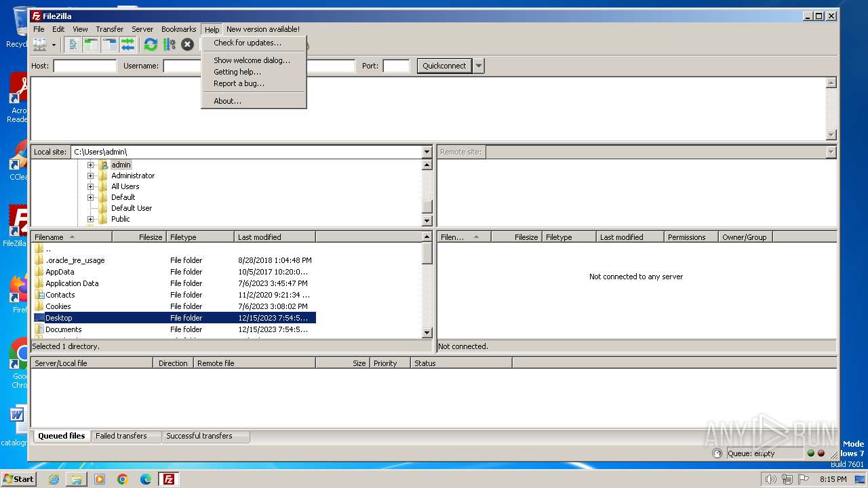
Task: Open Internet Explorer from taskbar
Action: pyautogui.click(x=54, y=479)
